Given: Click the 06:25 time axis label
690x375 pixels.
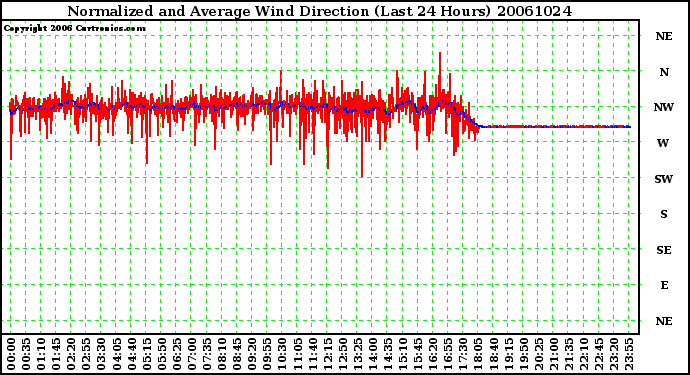Looking at the screenshot, I should 177,354.
